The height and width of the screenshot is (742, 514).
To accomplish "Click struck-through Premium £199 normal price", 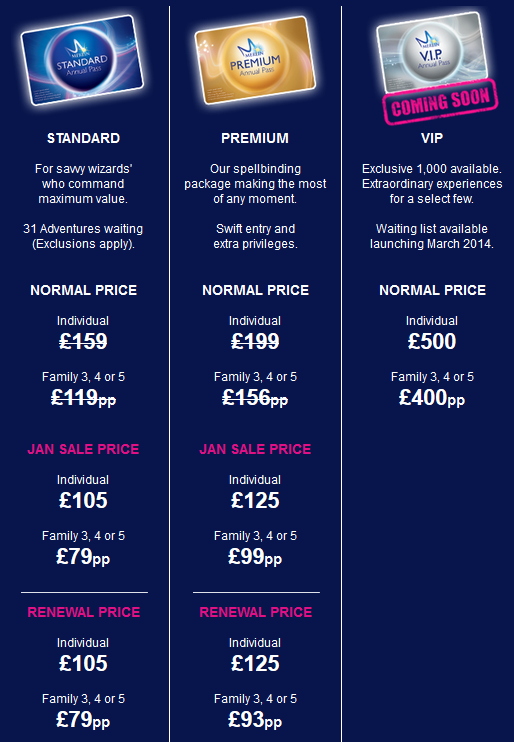I will [255, 341].
